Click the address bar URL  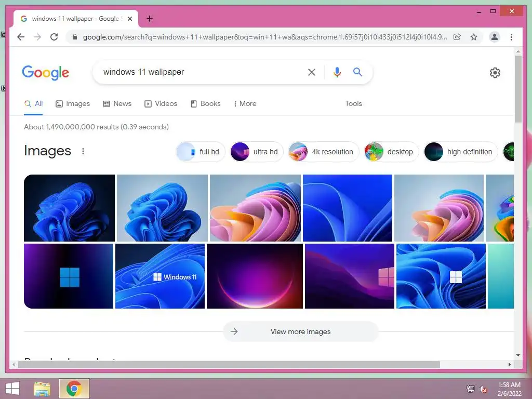[x=264, y=37]
